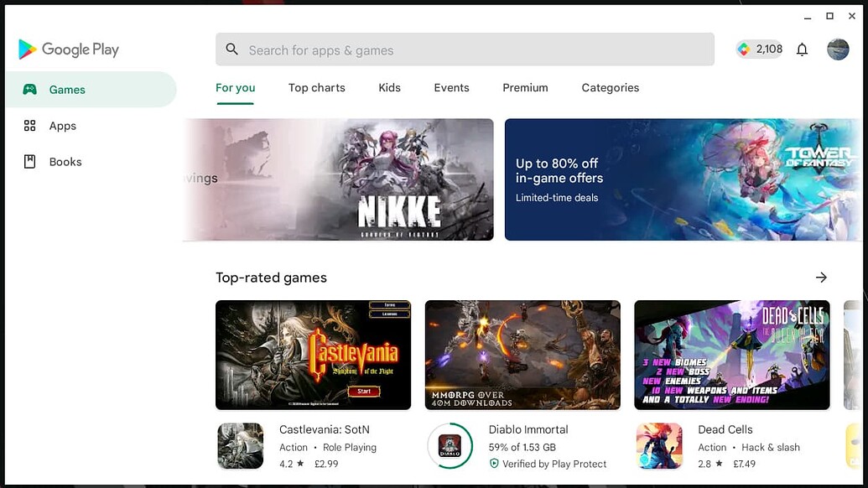The height and width of the screenshot is (488, 868).
Task: Open Books section in sidebar
Action: [x=65, y=162]
